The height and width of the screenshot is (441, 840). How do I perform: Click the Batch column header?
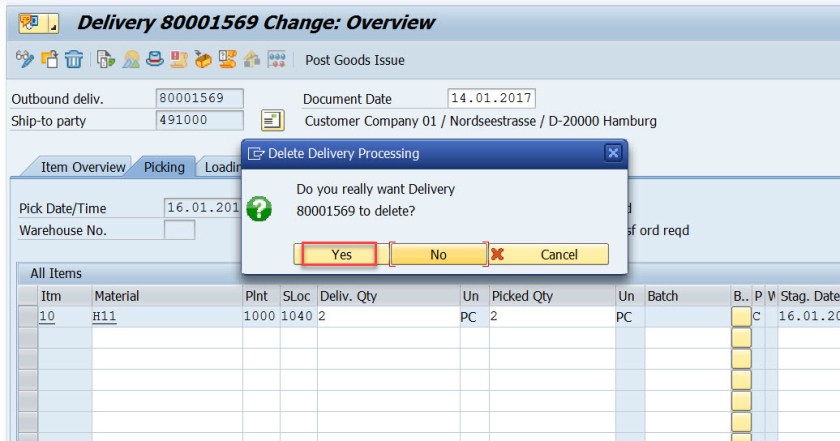coord(688,296)
